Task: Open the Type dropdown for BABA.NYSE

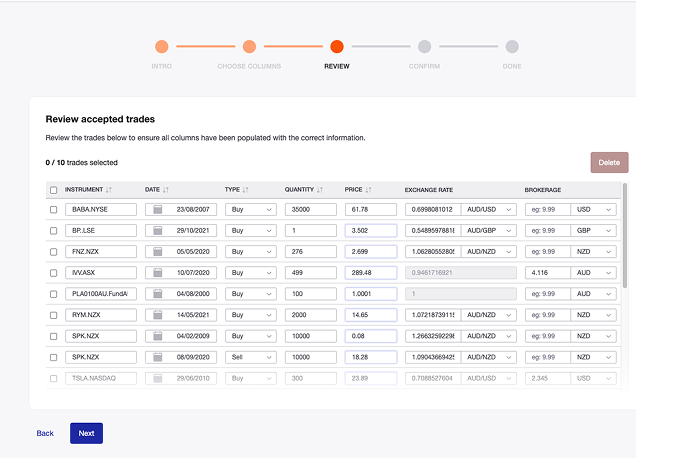Action: click(x=251, y=210)
